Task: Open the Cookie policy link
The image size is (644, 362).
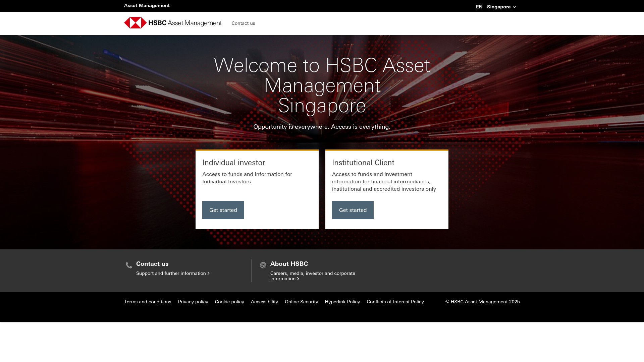Action: coord(229,302)
